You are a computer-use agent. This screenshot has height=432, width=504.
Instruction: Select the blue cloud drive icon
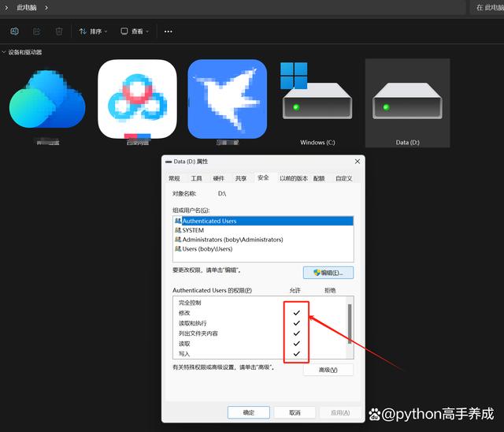coord(47,102)
